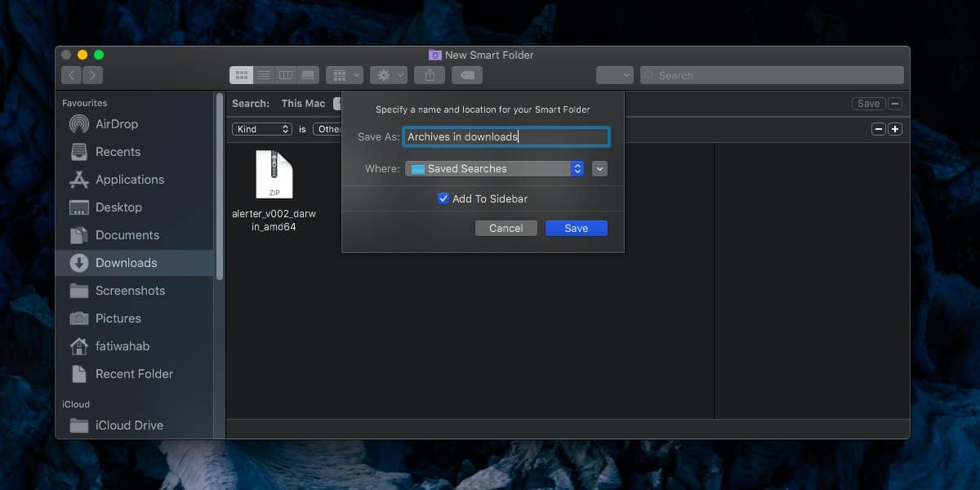Click the Share toolbar button
This screenshot has width=980, height=490.
tap(430, 75)
